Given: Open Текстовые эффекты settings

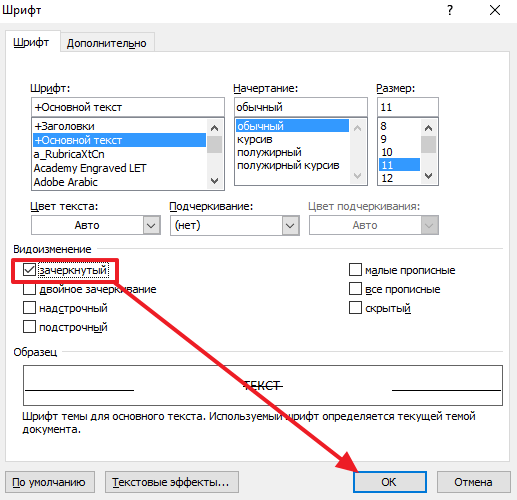Looking at the screenshot, I should pyautogui.click(x=172, y=482).
